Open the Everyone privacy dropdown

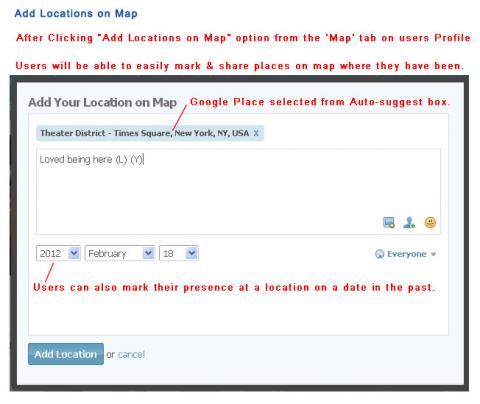coord(406,254)
